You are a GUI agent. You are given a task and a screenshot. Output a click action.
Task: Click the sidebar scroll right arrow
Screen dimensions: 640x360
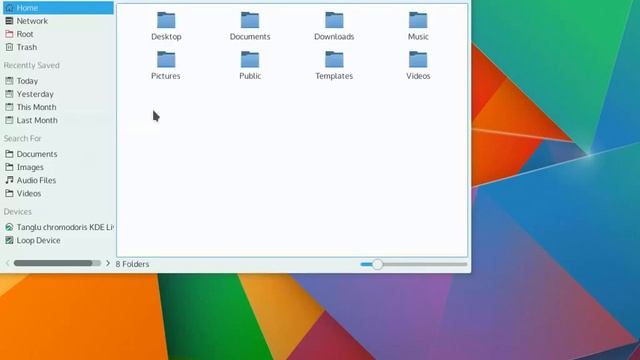108,263
